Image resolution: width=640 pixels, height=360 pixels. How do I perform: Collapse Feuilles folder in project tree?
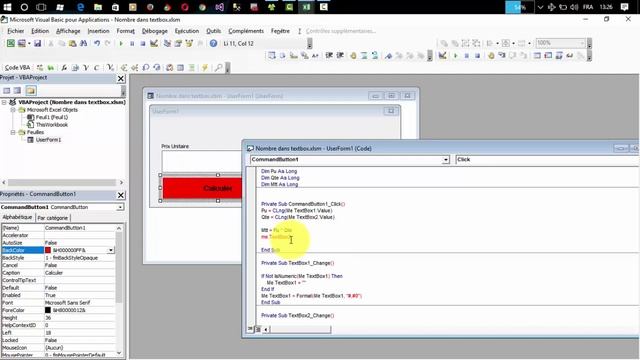13,132
